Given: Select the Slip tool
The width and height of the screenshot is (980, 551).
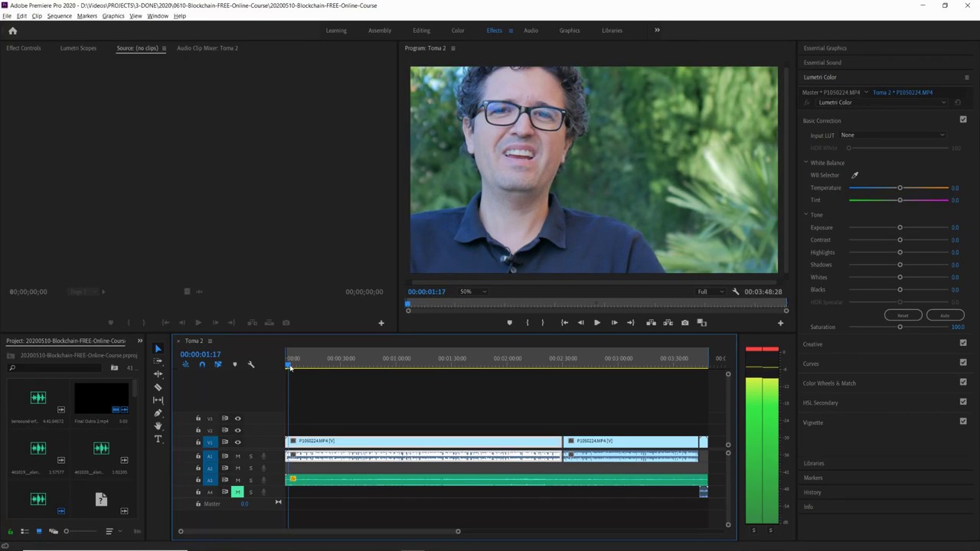Looking at the screenshot, I should tap(158, 399).
